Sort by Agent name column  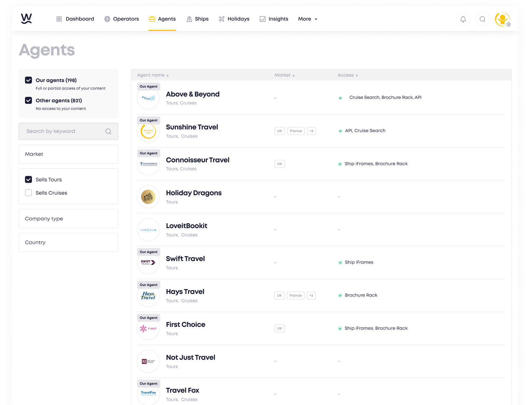click(x=153, y=75)
